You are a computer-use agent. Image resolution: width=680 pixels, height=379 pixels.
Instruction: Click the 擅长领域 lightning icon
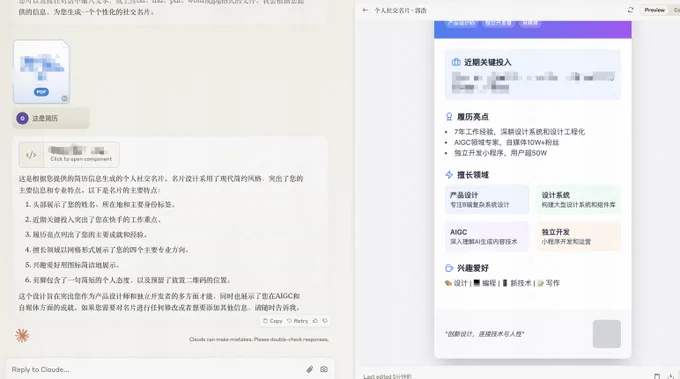tap(449, 175)
